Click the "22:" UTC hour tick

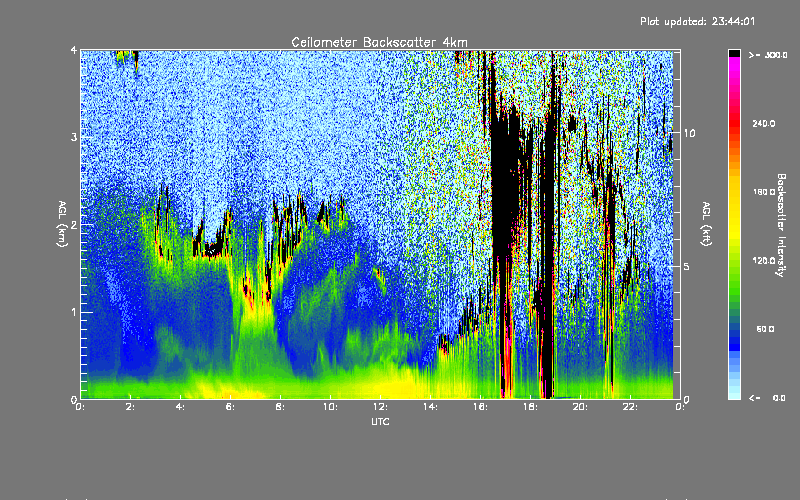(x=631, y=407)
